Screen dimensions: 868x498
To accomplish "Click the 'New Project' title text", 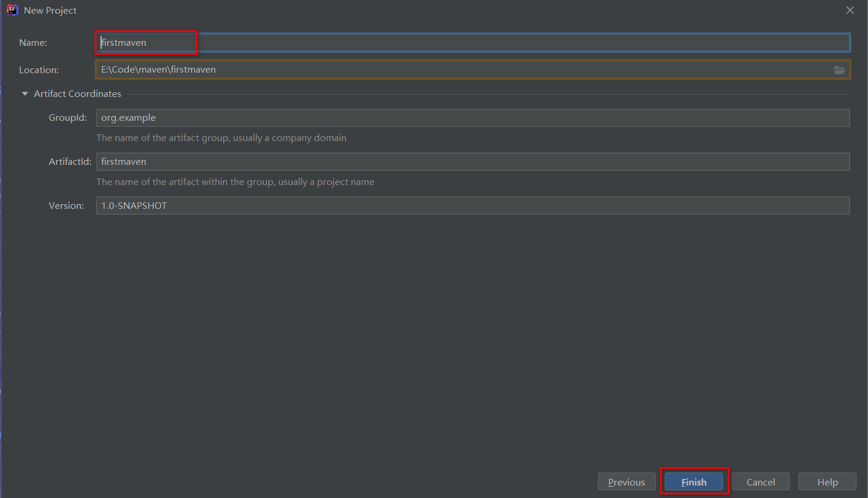I will (50, 11).
